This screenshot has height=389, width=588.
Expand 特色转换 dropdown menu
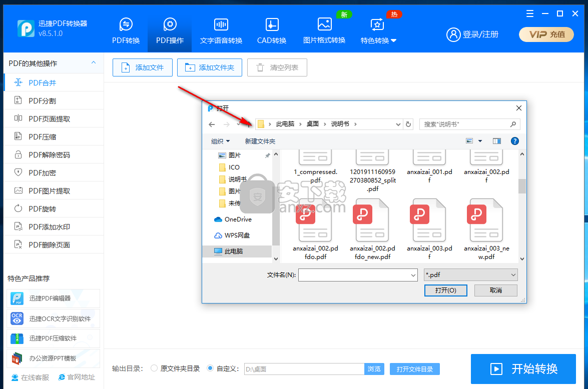pyautogui.click(x=378, y=30)
